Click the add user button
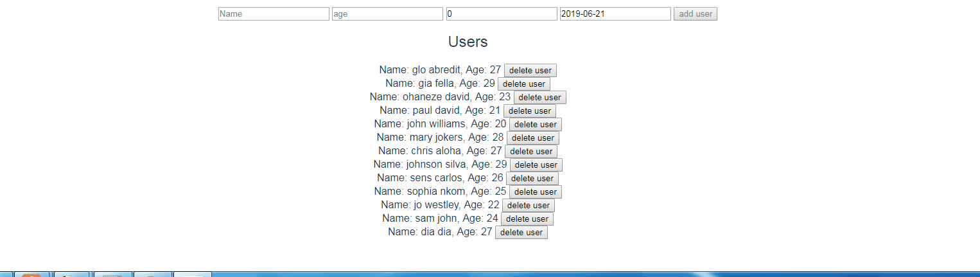Image resolution: width=980 pixels, height=277 pixels. [x=696, y=13]
